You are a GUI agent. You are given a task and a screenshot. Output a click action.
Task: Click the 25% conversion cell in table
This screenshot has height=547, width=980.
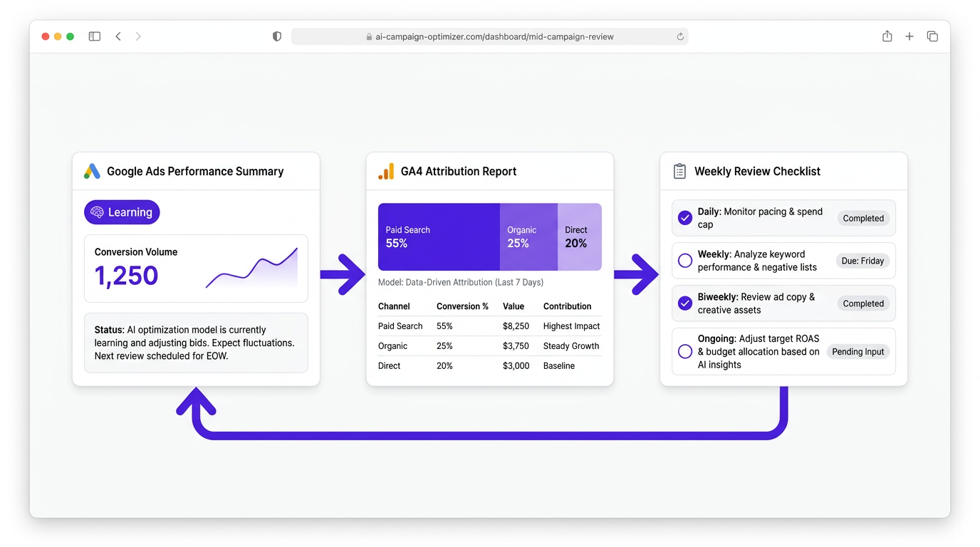tap(444, 346)
